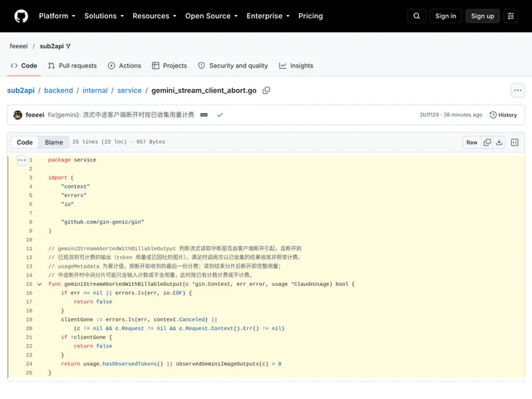Expand the commit message ellipsis badge
The image size is (532, 399).
[204, 115]
